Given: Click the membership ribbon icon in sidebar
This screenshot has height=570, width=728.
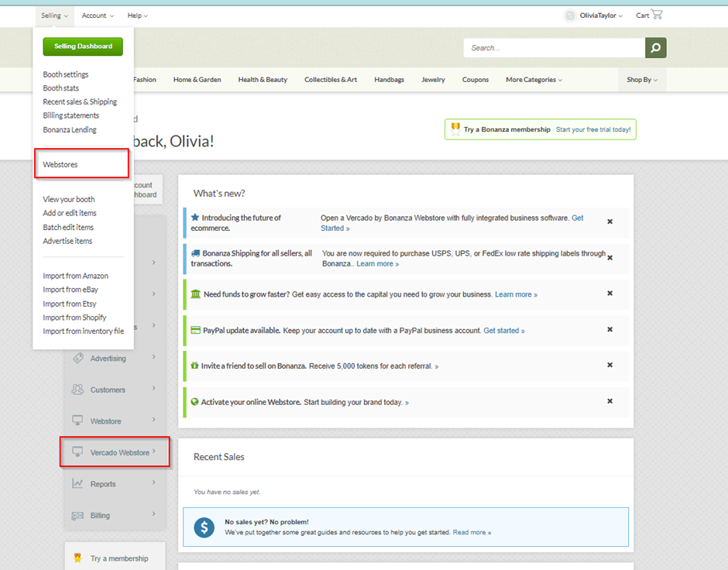Looking at the screenshot, I should pos(77,558).
